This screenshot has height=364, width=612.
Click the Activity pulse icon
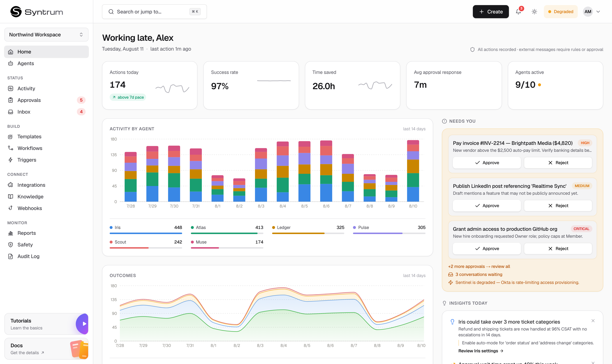[11, 89]
